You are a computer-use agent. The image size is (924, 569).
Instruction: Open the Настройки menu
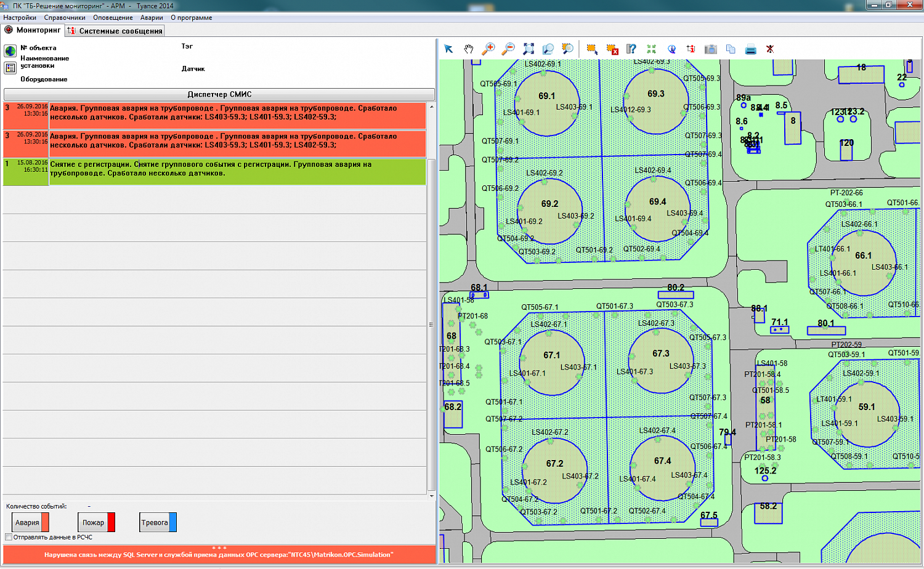[20, 17]
